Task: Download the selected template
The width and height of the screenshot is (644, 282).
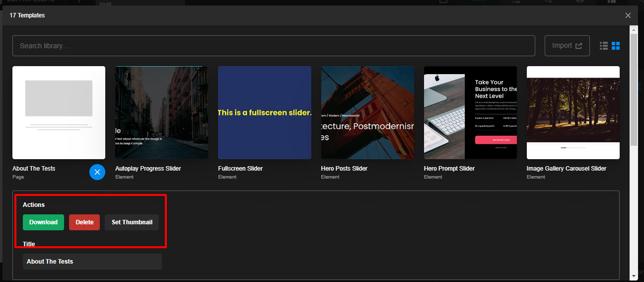Action: pos(43,222)
